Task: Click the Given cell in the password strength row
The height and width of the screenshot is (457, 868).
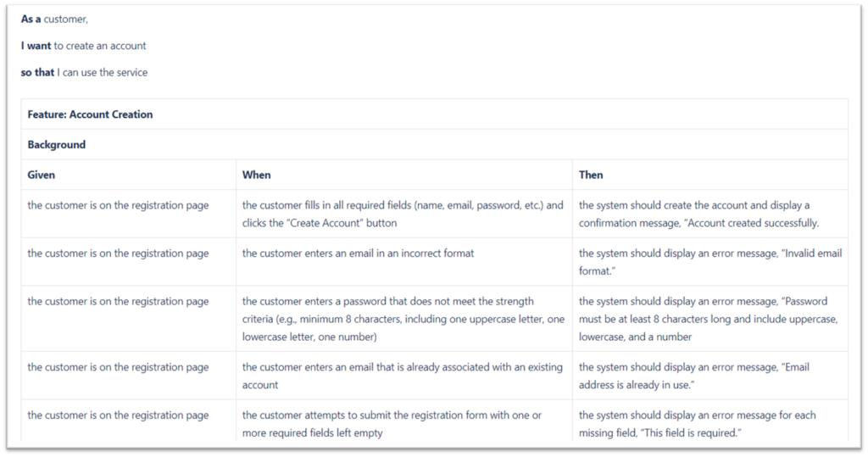Action: [118, 302]
